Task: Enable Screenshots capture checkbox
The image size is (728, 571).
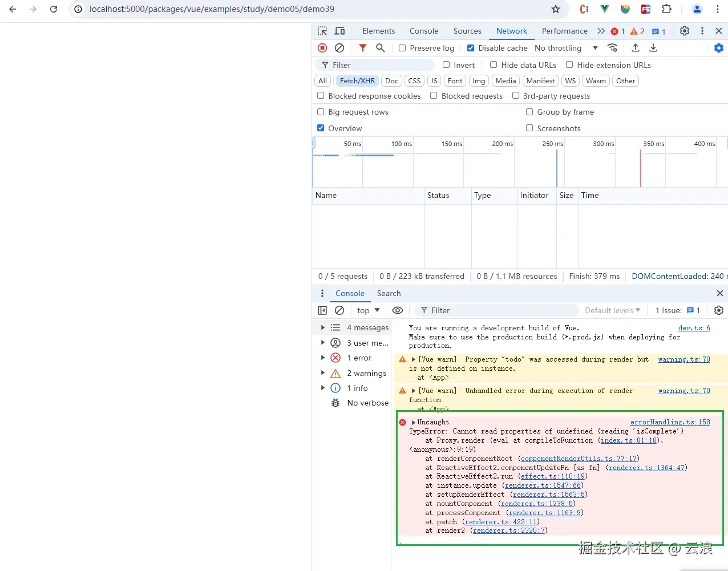Action: pyautogui.click(x=529, y=128)
